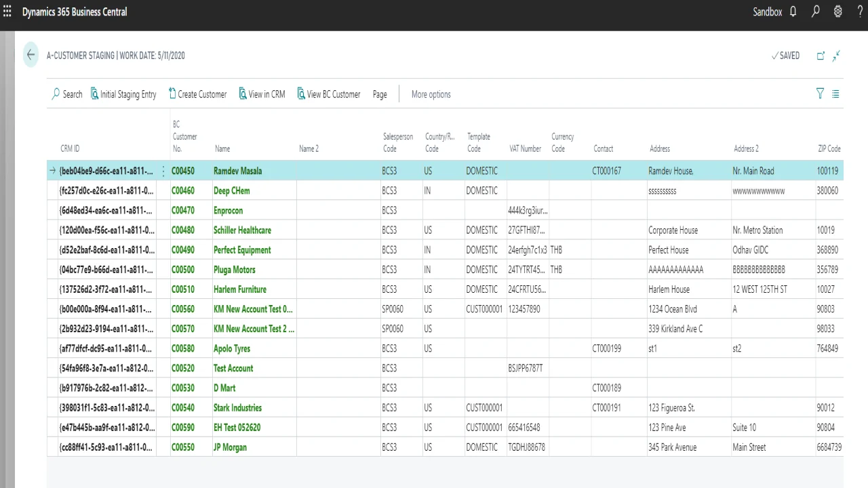The width and height of the screenshot is (868, 488).
Task: Open row menu dots for Ramdev Masala
Action: tap(163, 171)
